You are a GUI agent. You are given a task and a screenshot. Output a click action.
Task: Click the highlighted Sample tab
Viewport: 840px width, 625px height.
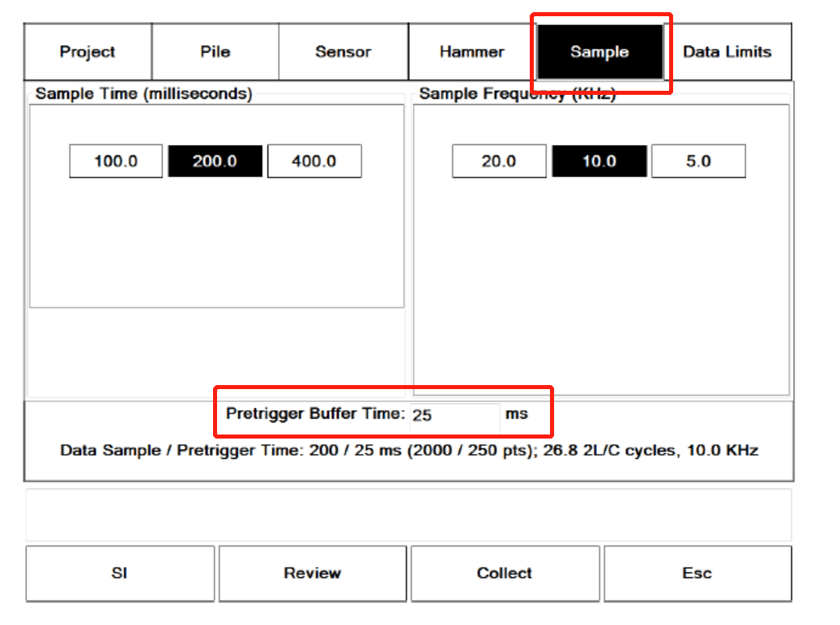click(599, 52)
